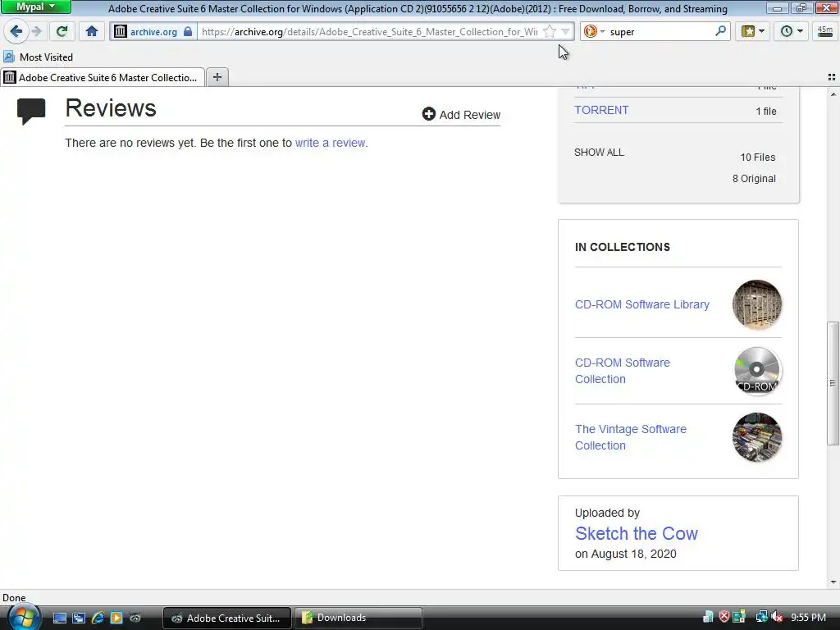
Task: Click the browser Back arrow button
Action: 16,32
